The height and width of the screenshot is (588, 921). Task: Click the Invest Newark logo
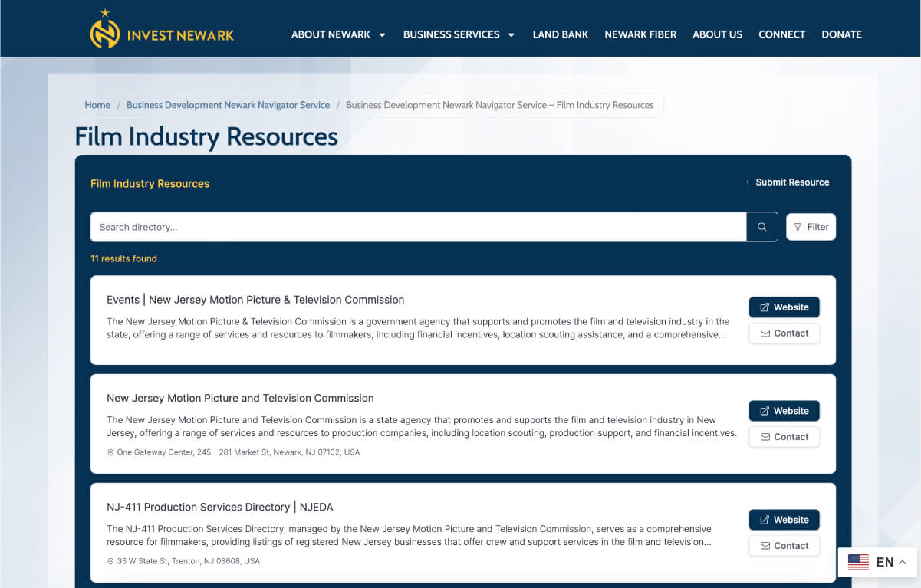(x=162, y=30)
